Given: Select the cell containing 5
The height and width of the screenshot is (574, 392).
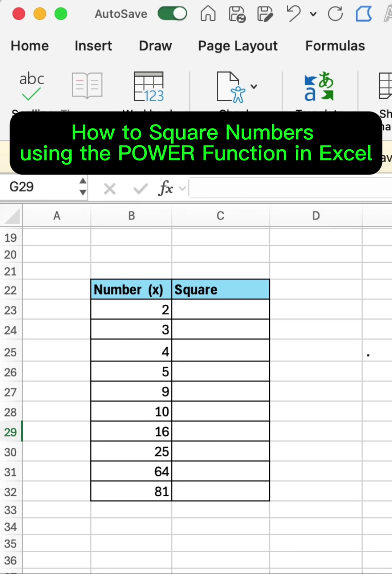Looking at the screenshot, I should pos(131,372).
